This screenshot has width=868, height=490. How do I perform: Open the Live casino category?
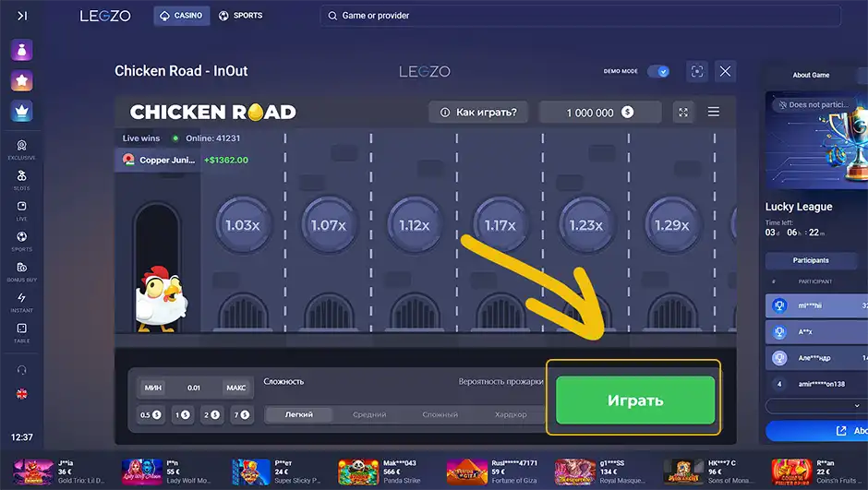click(x=21, y=210)
